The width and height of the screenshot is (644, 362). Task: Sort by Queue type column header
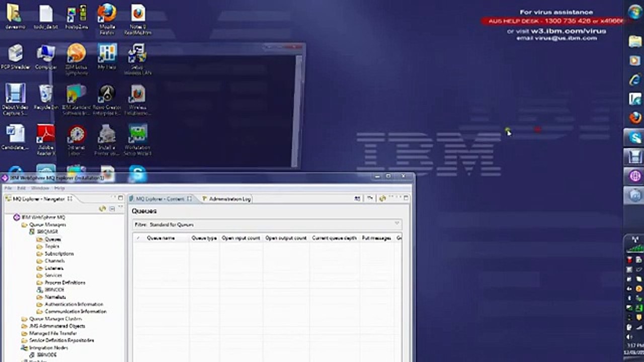click(x=204, y=238)
